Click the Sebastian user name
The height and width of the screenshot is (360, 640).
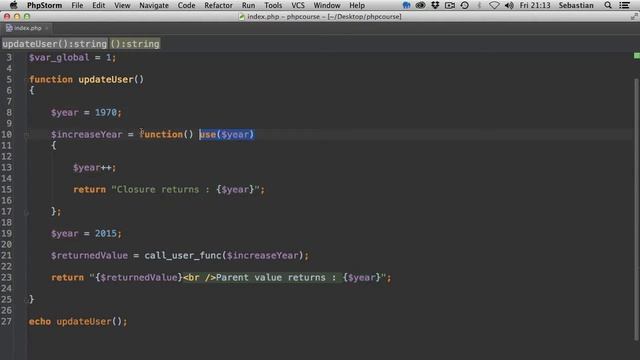point(576,5)
